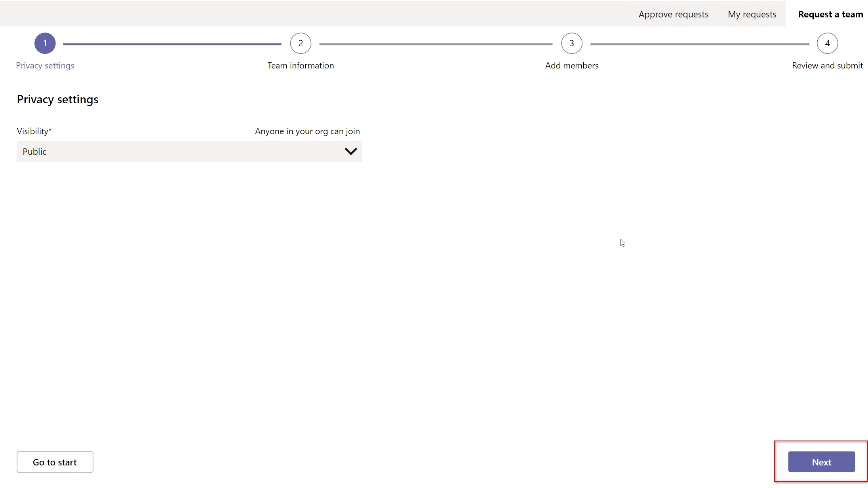Click the Anyone in your org can join text

click(307, 131)
